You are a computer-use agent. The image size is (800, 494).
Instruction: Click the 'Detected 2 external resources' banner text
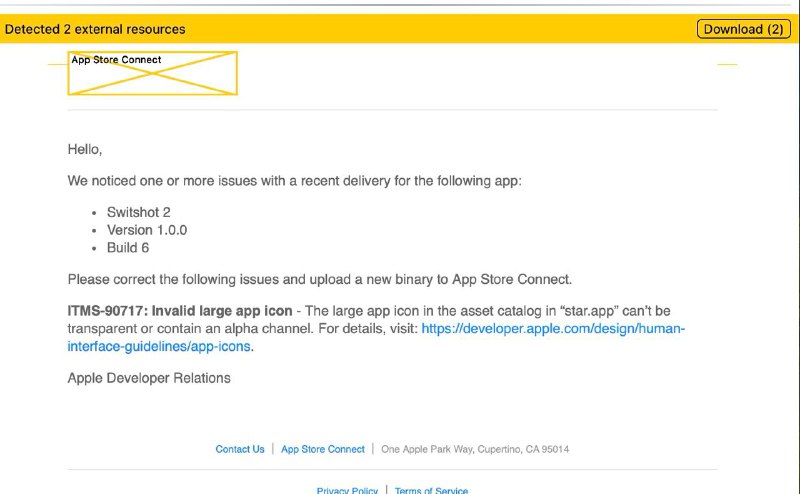click(95, 29)
